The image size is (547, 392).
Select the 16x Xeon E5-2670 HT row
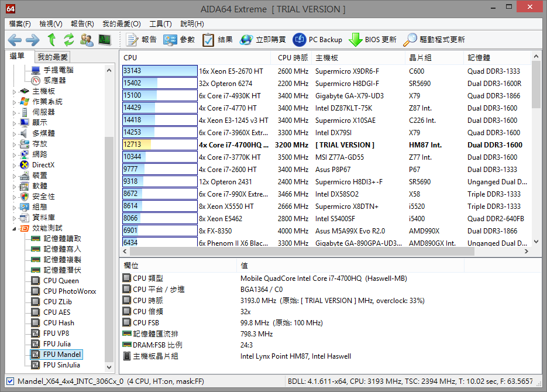[326, 71]
